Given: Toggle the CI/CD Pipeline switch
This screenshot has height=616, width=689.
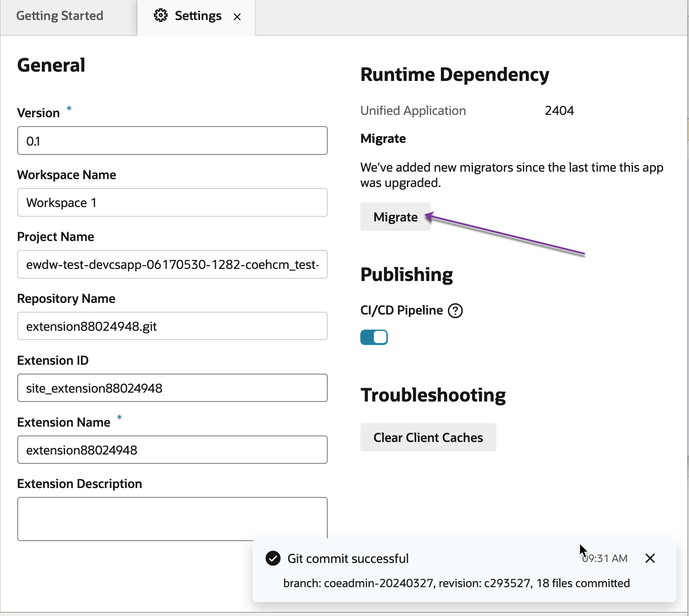Looking at the screenshot, I should click(x=374, y=337).
